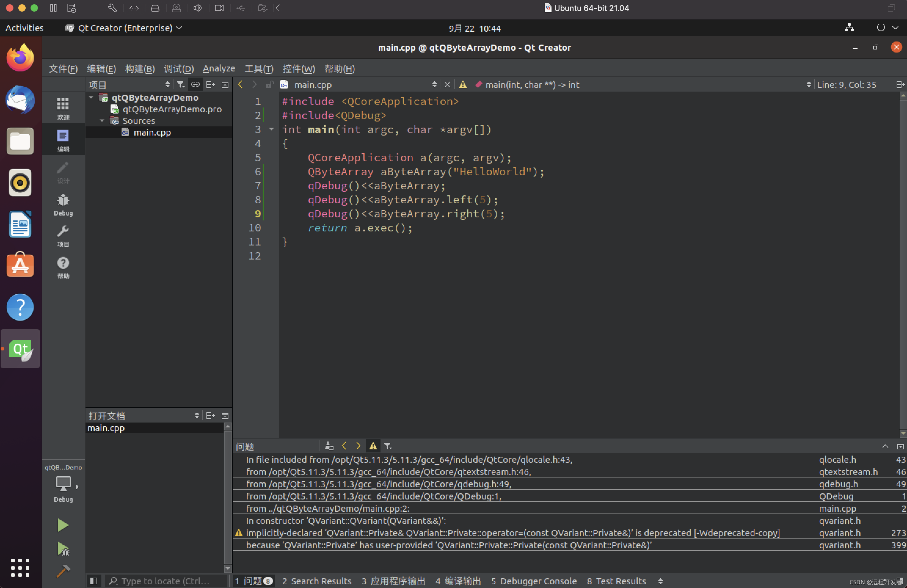Go to next issue
907x588 pixels.
358,446
